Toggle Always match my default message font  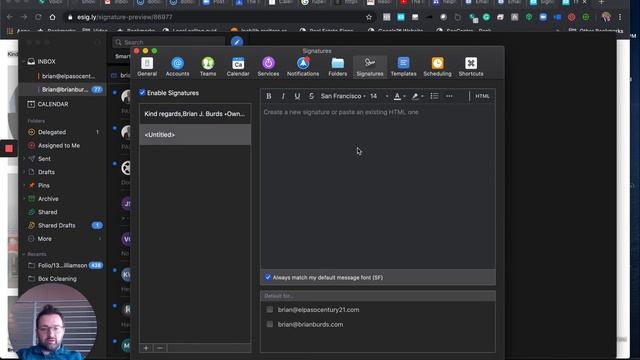pos(268,277)
